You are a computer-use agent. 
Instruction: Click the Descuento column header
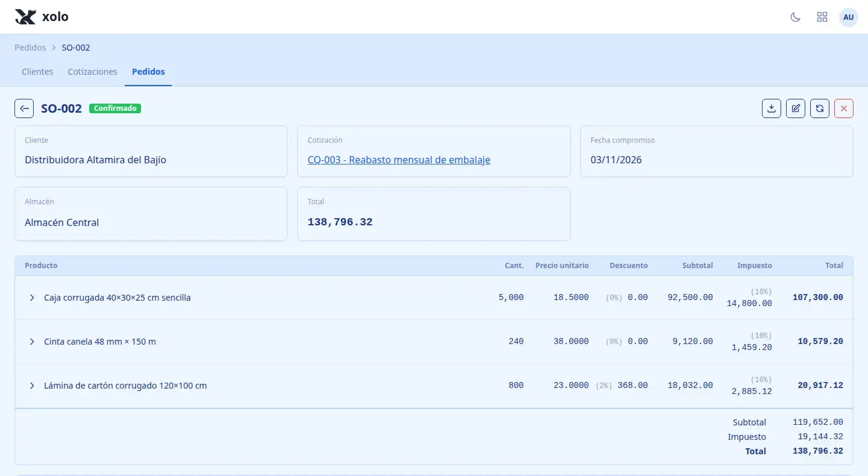[629, 265]
